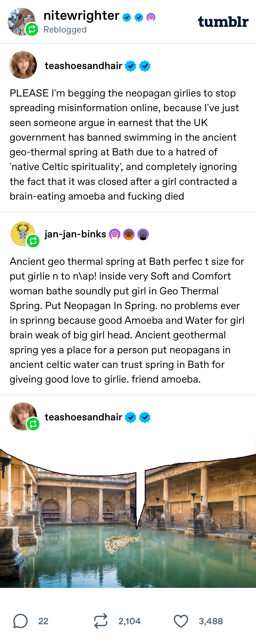This screenshot has height=644, width=256.
Task: View the 3,488 likes count
Action: (x=211, y=621)
